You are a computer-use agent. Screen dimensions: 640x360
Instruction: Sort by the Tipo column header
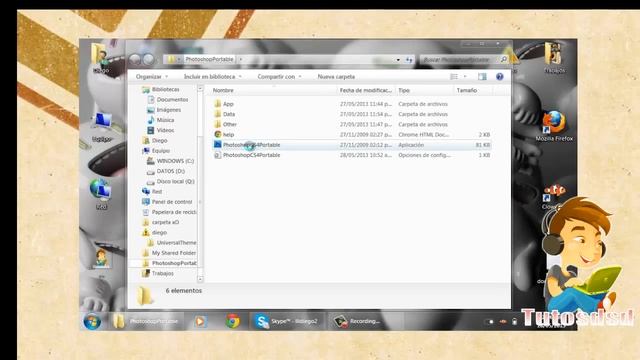click(x=404, y=90)
